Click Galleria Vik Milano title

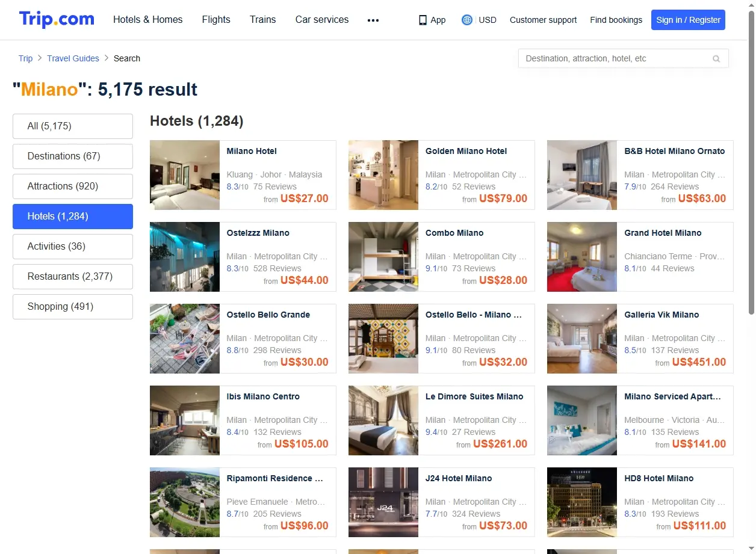click(661, 315)
